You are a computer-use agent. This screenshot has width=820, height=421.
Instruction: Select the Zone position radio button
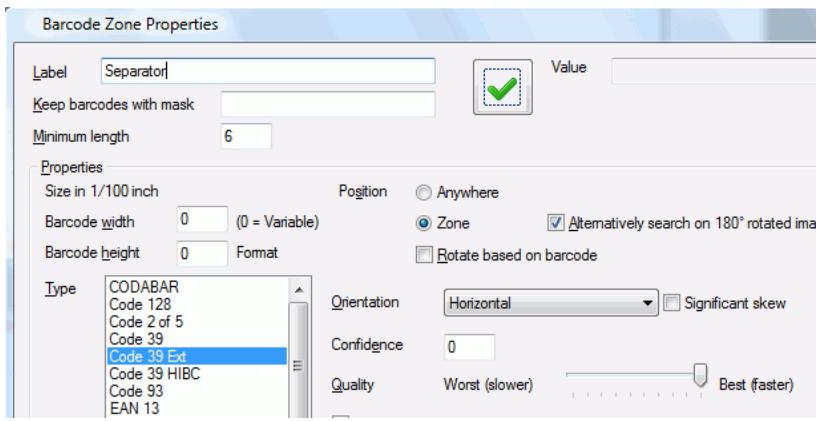click(423, 224)
